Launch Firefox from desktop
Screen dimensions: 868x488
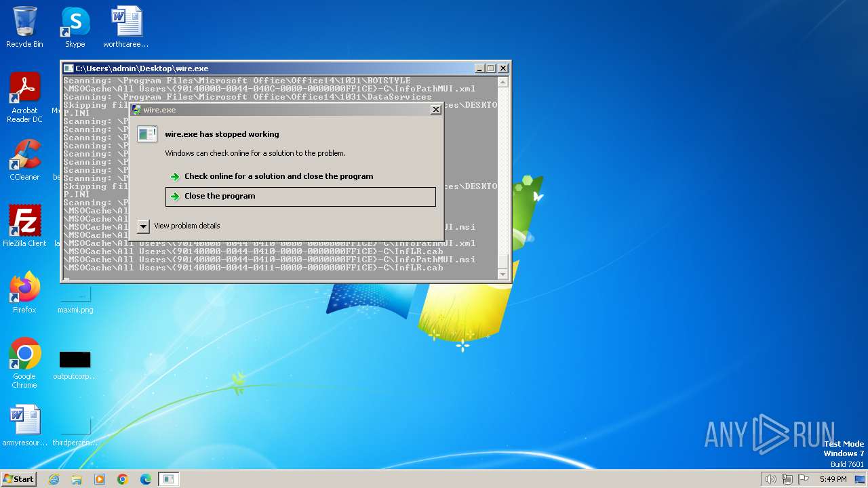[x=24, y=293]
